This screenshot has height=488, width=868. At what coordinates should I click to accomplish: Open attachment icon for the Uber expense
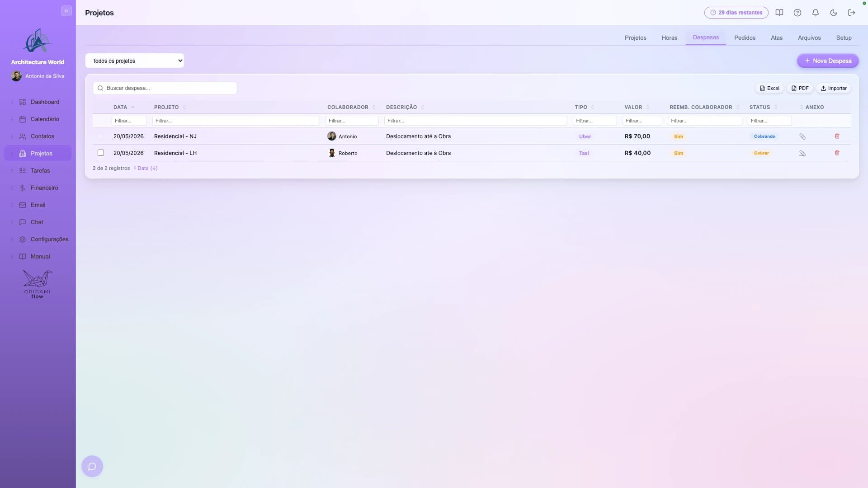(x=802, y=136)
